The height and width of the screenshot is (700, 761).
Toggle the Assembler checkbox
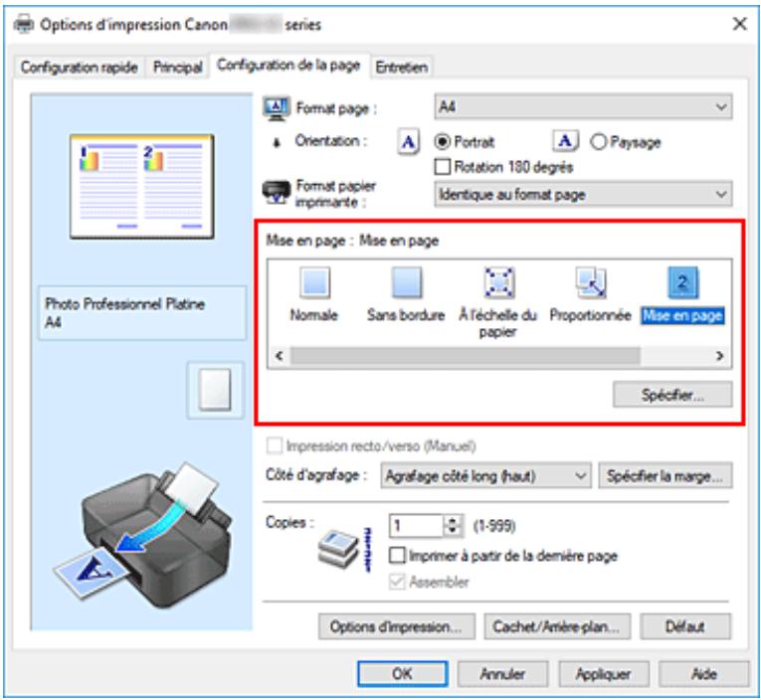(397, 582)
